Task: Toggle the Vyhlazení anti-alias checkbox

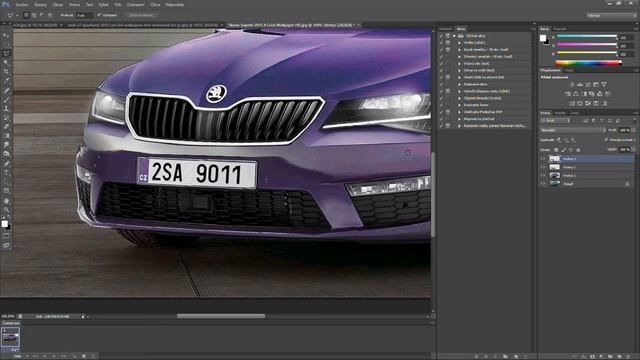Action: pos(99,15)
